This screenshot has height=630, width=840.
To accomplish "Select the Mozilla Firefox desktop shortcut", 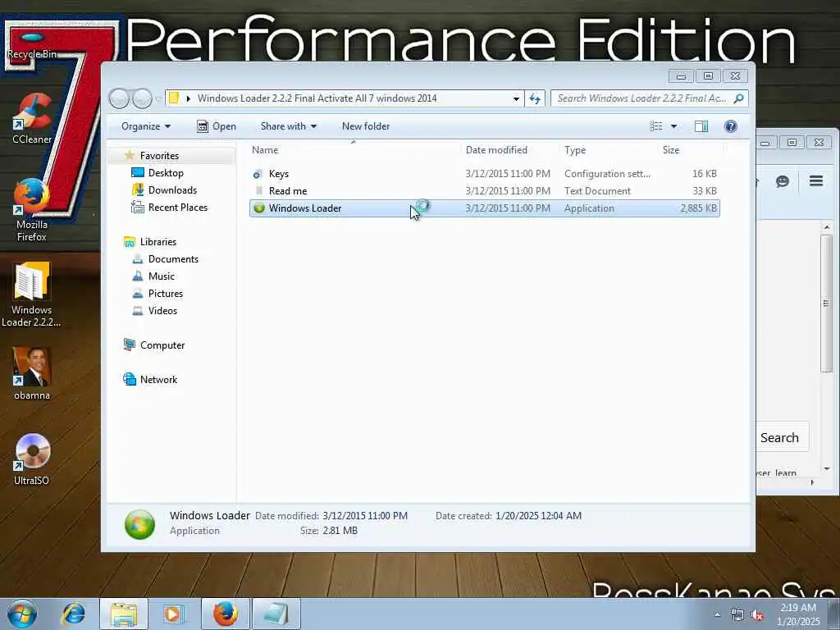I will [32, 210].
